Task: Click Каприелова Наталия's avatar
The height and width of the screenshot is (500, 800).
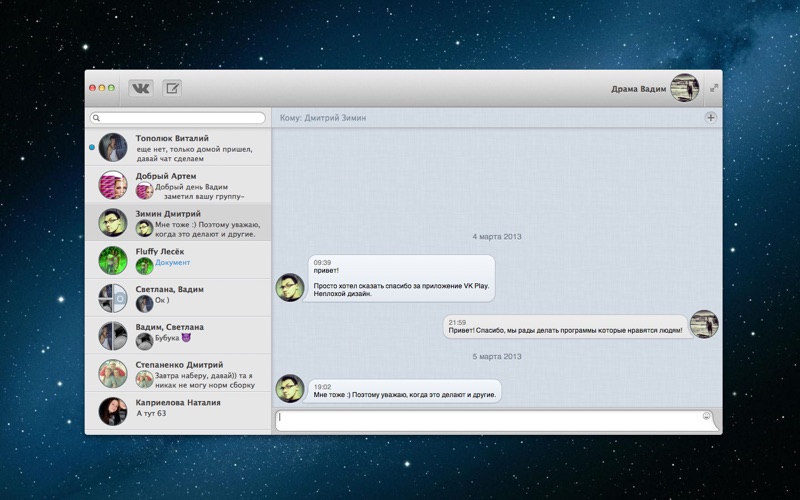Action: coord(113,411)
